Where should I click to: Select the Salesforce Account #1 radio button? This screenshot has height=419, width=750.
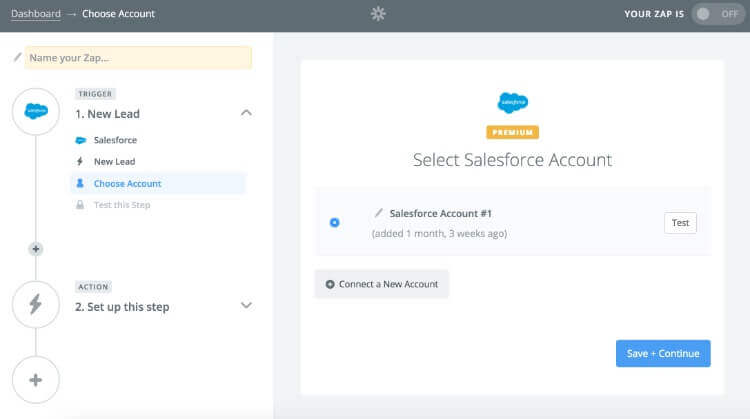click(335, 222)
